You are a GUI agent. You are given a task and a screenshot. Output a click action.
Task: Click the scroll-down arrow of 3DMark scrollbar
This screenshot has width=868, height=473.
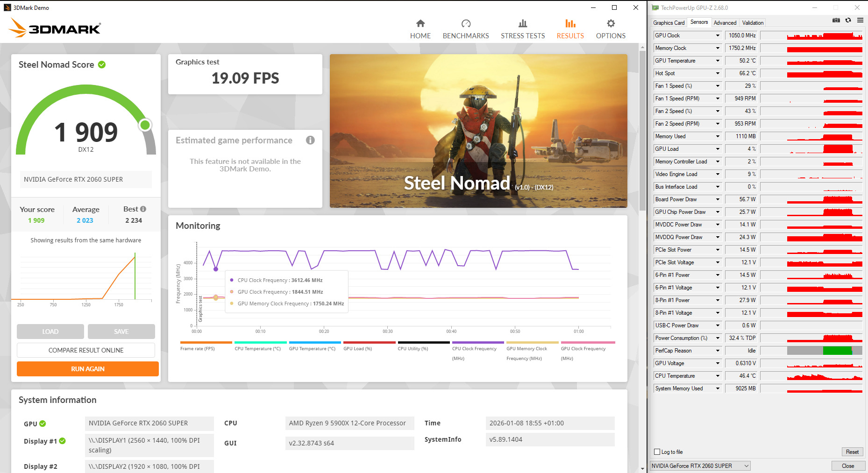click(643, 468)
